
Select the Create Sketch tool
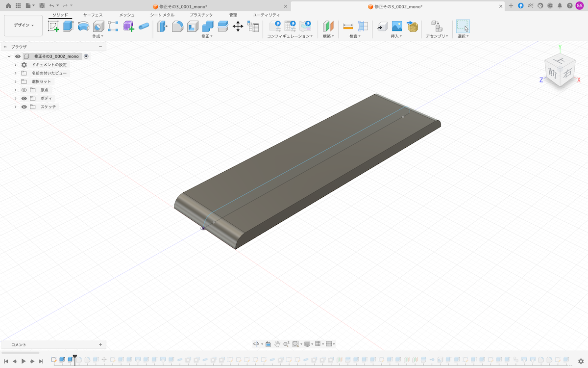pos(53,26)
